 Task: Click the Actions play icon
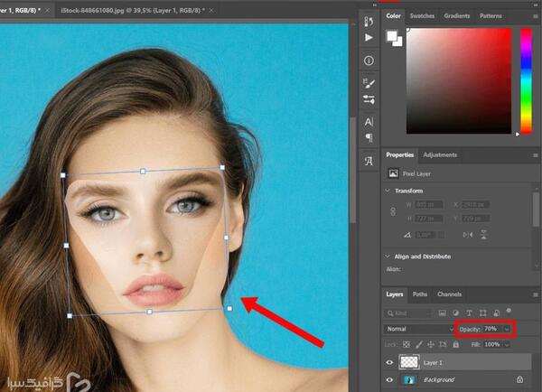pyautogui.click(x=369, y=37)
